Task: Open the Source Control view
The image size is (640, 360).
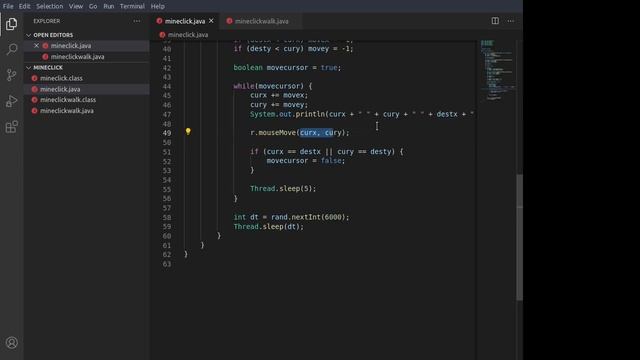Action: click(11, 75)
